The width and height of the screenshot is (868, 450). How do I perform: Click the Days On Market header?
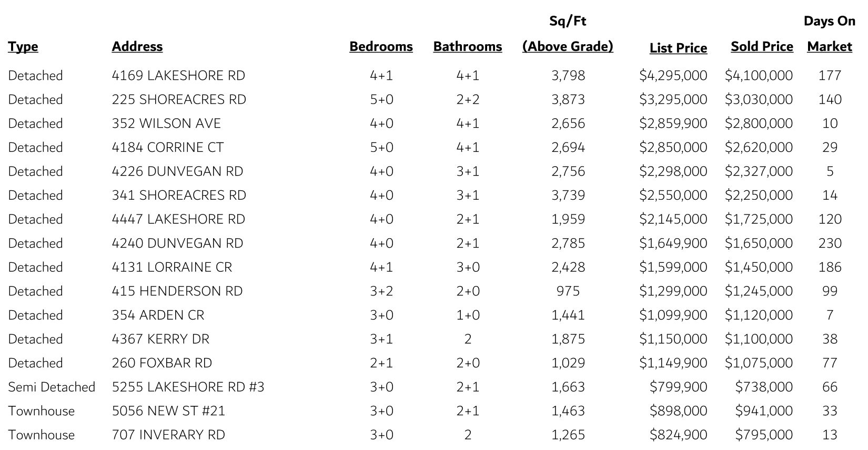click(829, 34)
